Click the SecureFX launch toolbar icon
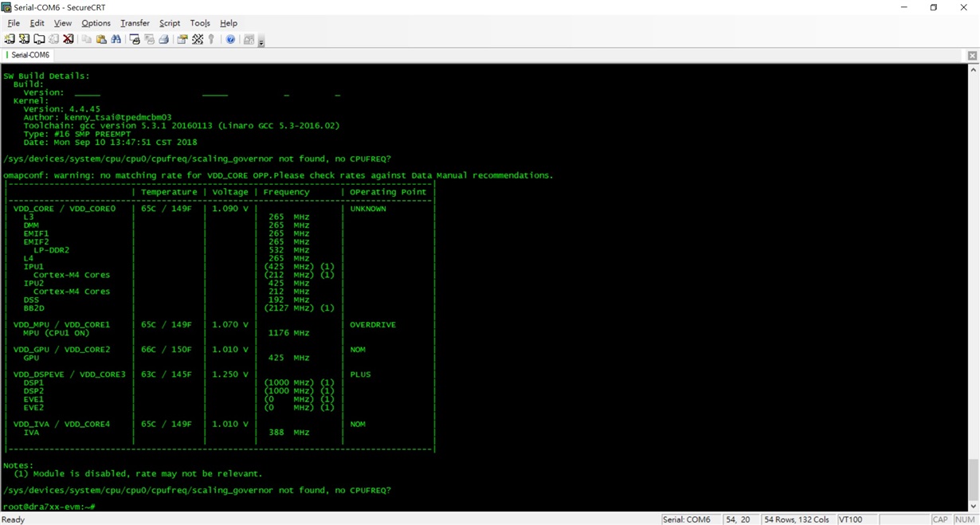Image resolution: width=980 pixels, height=525 pixels. (x=249, y=39)
